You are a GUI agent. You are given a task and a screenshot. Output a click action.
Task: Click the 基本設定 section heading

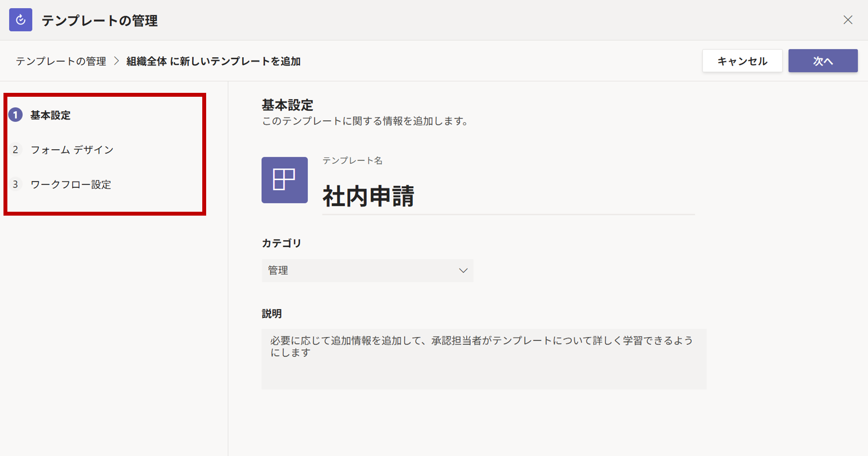click(287, 105)
